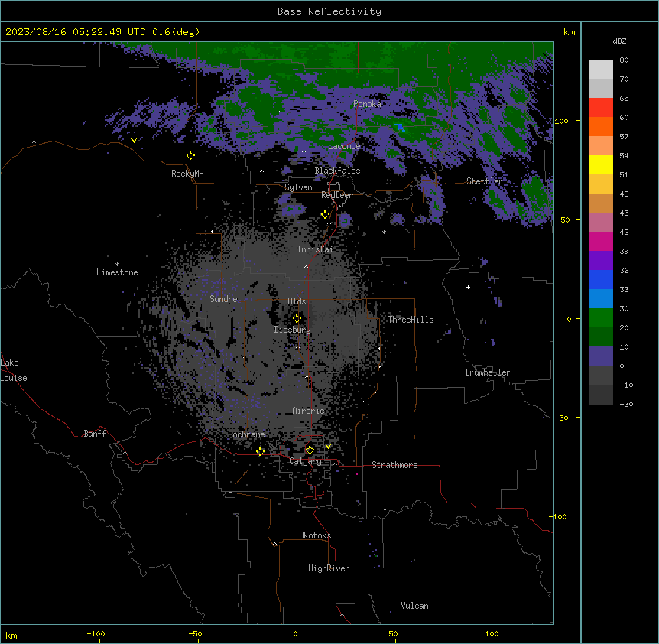Click the 30 dBZ green color swatch
The height and width of the screenshot is (644, 659).
[x=601, y=318]
